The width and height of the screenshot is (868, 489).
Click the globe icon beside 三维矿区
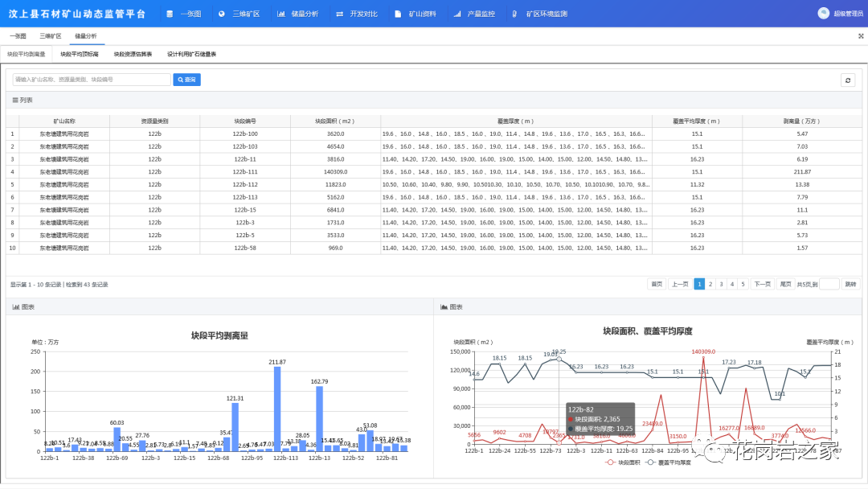[221, 14]
